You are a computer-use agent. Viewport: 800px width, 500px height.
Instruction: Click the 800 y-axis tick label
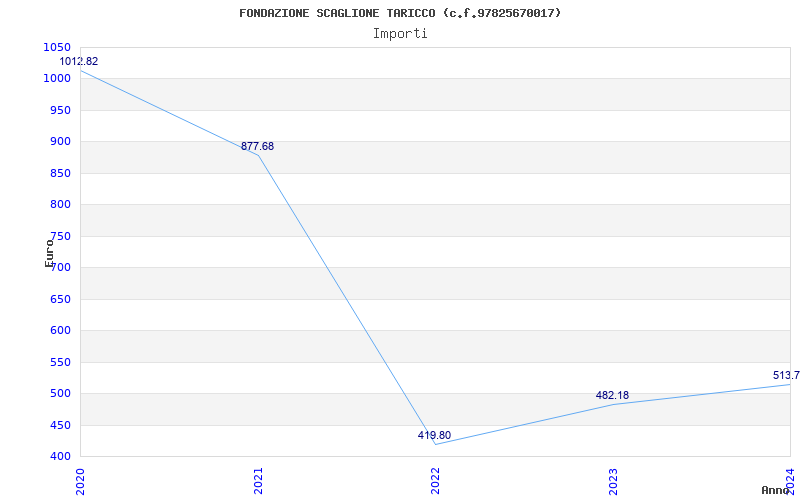tap(60, 205)
